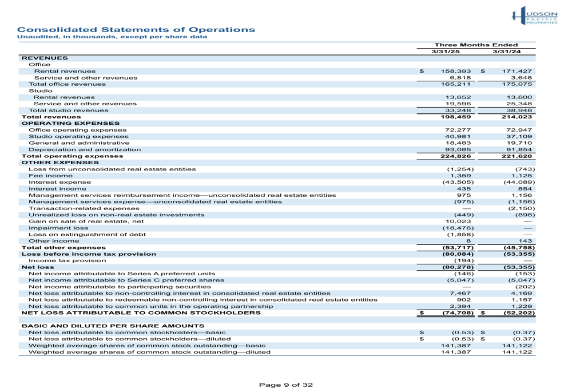Screen dimensions: 572x392
Task: Click Total operating expenses value 224,826
Action: click(x=456, y=156)
